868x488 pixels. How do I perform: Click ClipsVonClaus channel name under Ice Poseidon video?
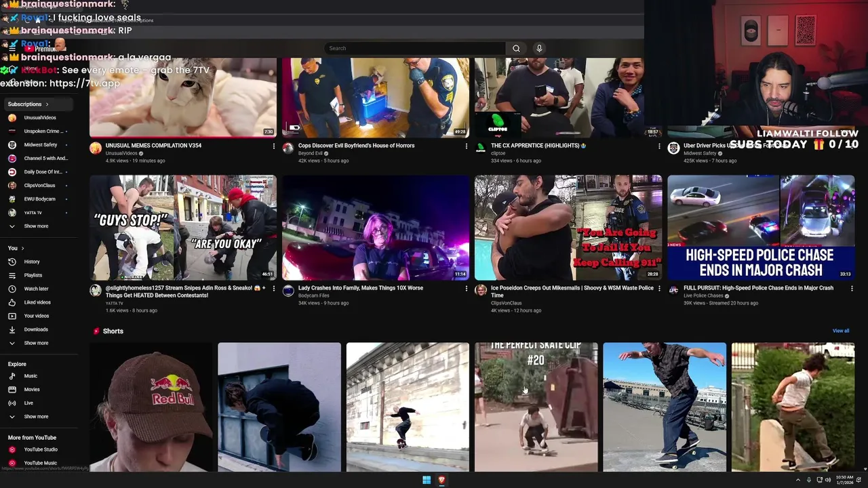(506, 303)
